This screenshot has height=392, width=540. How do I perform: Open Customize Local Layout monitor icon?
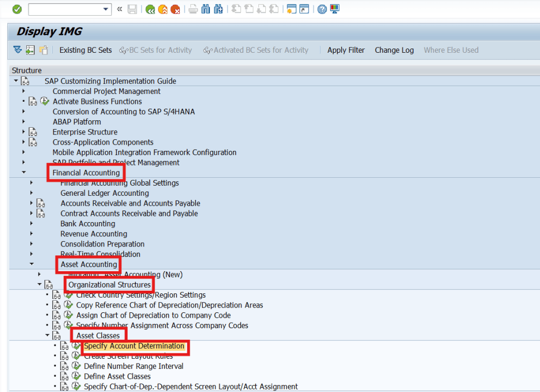334,8
